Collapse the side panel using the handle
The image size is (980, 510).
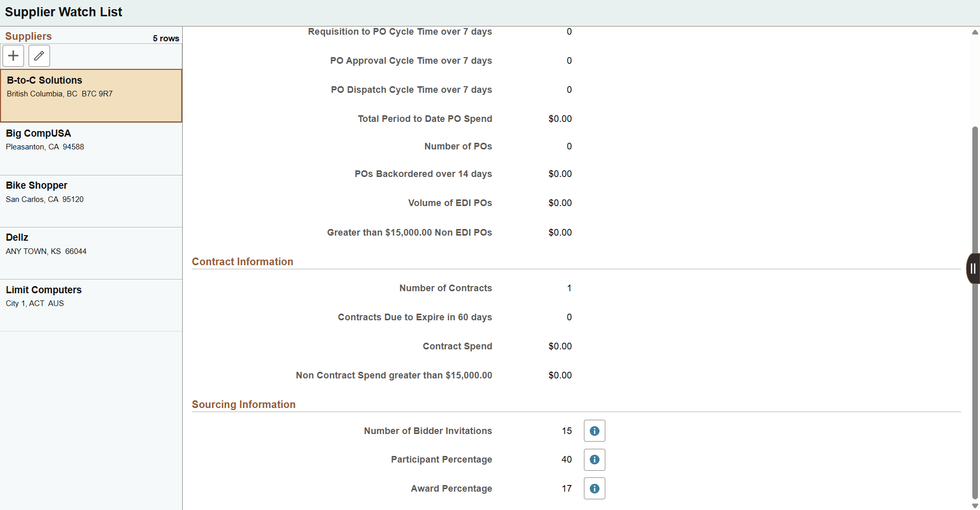[x=973, y=268]
